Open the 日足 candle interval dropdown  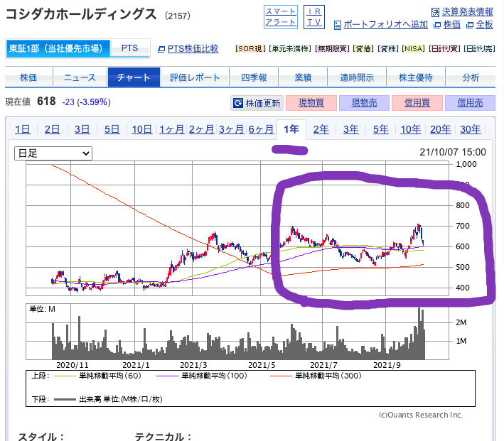tap(53, 153)
